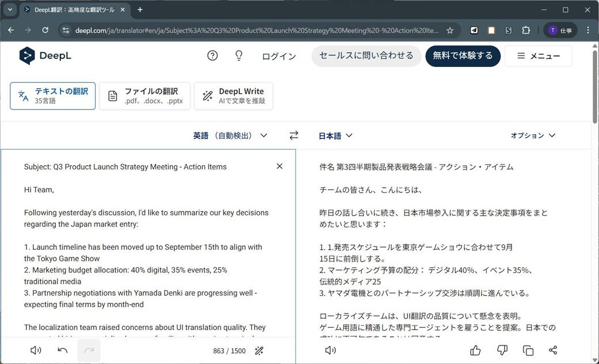Reload the page
Image resolution: width=599 pixels, height=364 pixels.
point(45,30)
